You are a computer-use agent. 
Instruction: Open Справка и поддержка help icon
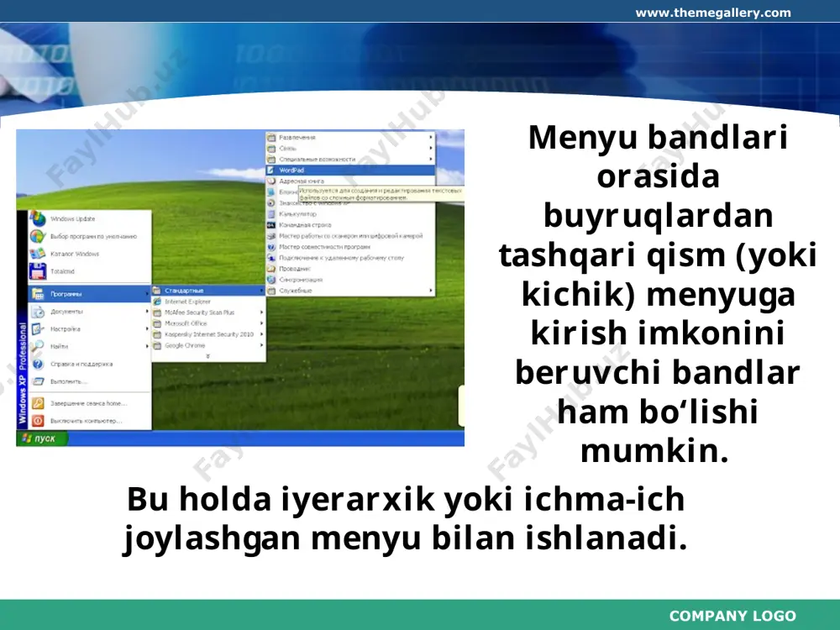pos(38,364)
